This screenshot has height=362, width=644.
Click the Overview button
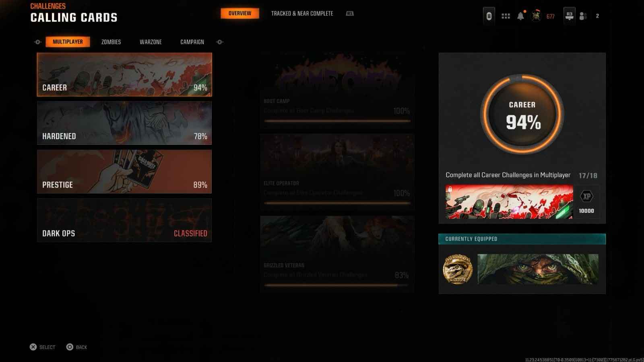(x=240, y=13)
